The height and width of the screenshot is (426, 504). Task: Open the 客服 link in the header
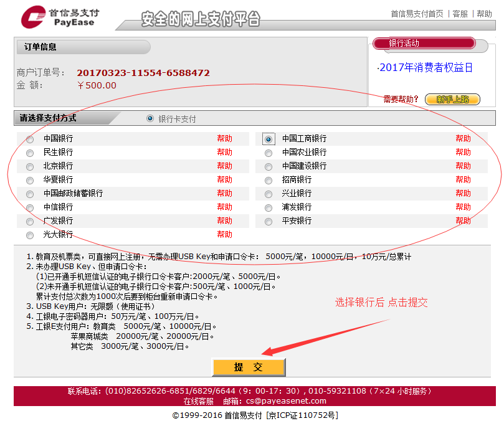coord(460,14)
